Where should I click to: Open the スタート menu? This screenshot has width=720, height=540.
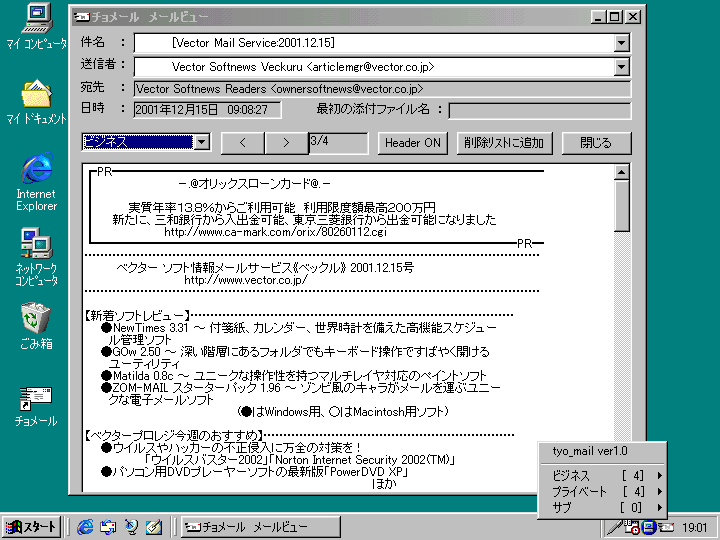click(x=31, y=527)
